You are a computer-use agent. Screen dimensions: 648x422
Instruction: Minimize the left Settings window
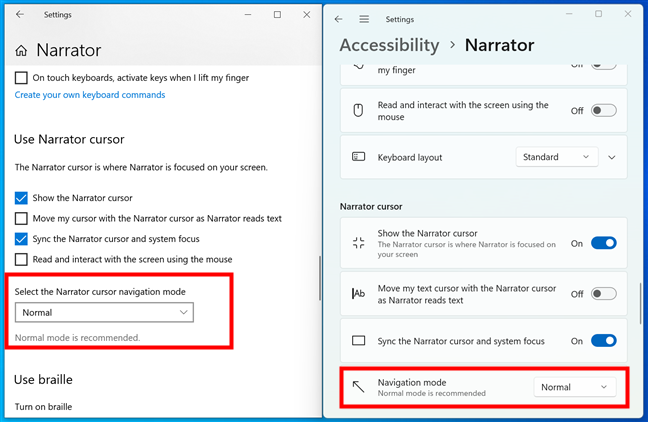tap(248, 14)
